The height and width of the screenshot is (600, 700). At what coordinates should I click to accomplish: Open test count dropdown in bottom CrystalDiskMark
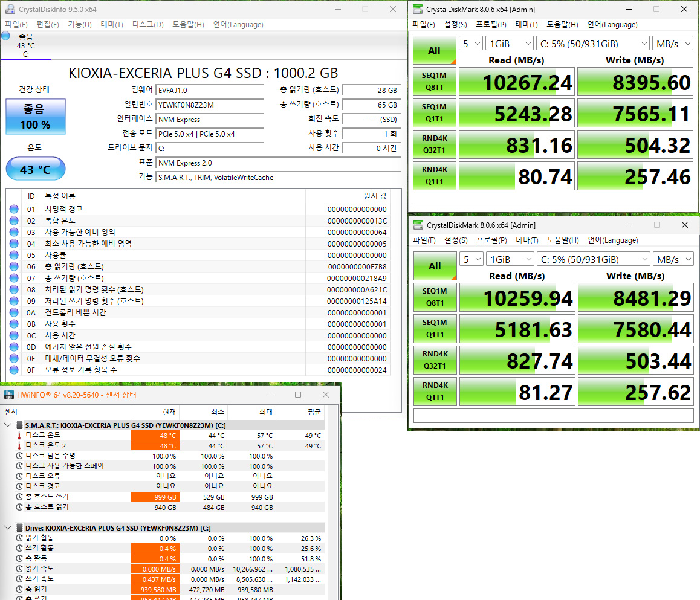(472, 259)
